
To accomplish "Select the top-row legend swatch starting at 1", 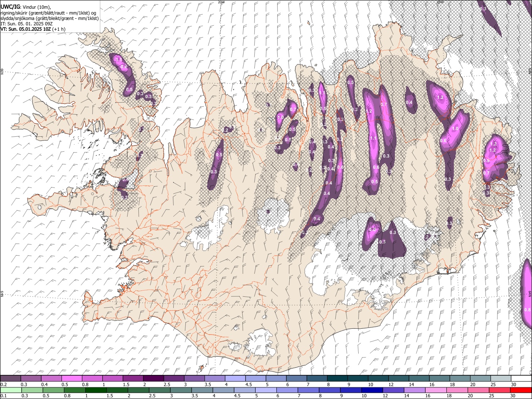I will pyautogui.click(x=112, y=378).
